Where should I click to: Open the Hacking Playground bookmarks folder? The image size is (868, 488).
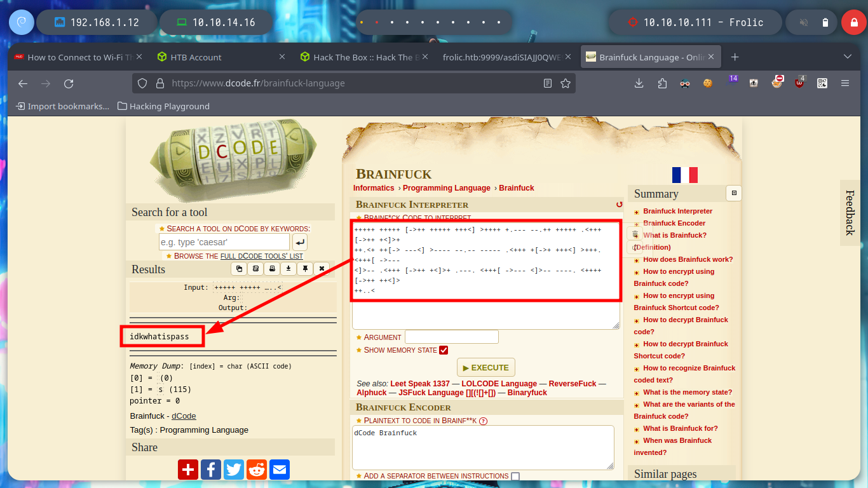click(163, 106)
